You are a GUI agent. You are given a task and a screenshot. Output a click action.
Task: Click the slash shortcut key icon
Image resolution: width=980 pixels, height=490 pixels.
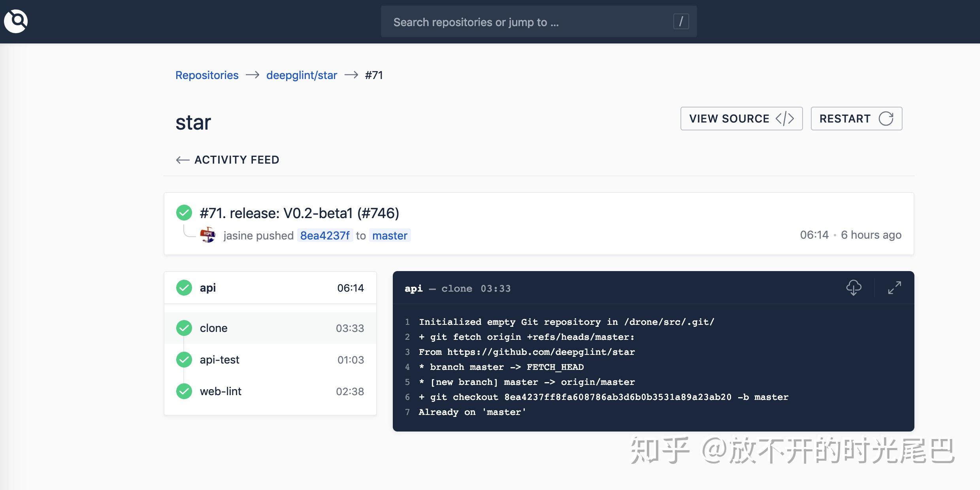pyautogui.click(x=681, y=21)
